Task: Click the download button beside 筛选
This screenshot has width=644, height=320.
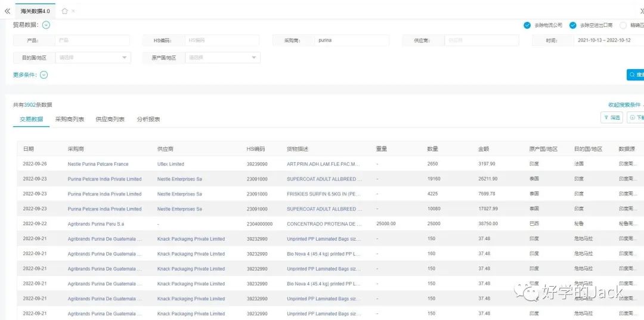Action: (x=636, y=118)
